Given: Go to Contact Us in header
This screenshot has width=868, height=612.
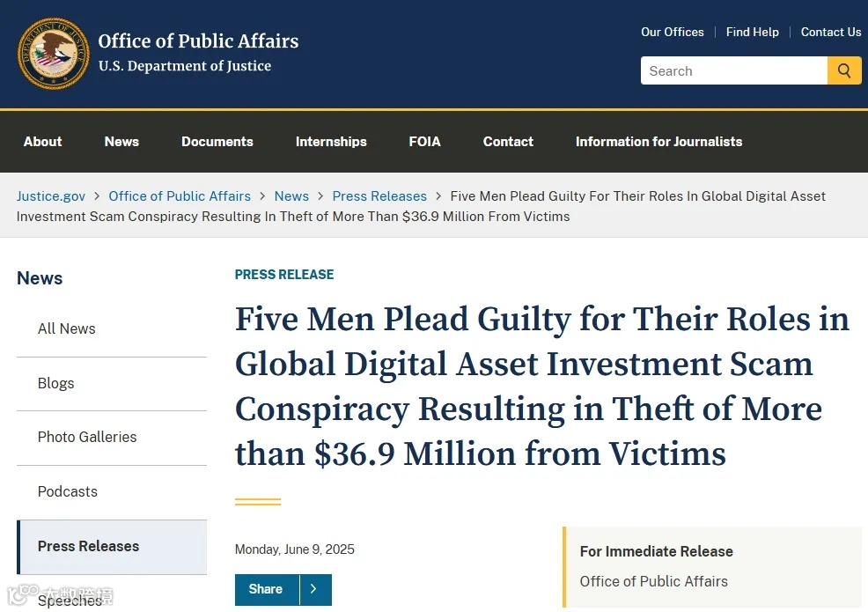Looking at the screenshot, I should click(x=830, y=32).
